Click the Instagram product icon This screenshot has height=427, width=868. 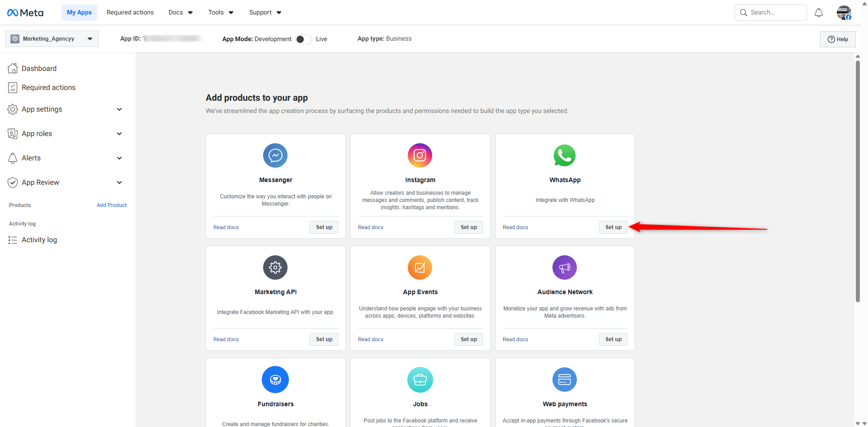[420, 155]
